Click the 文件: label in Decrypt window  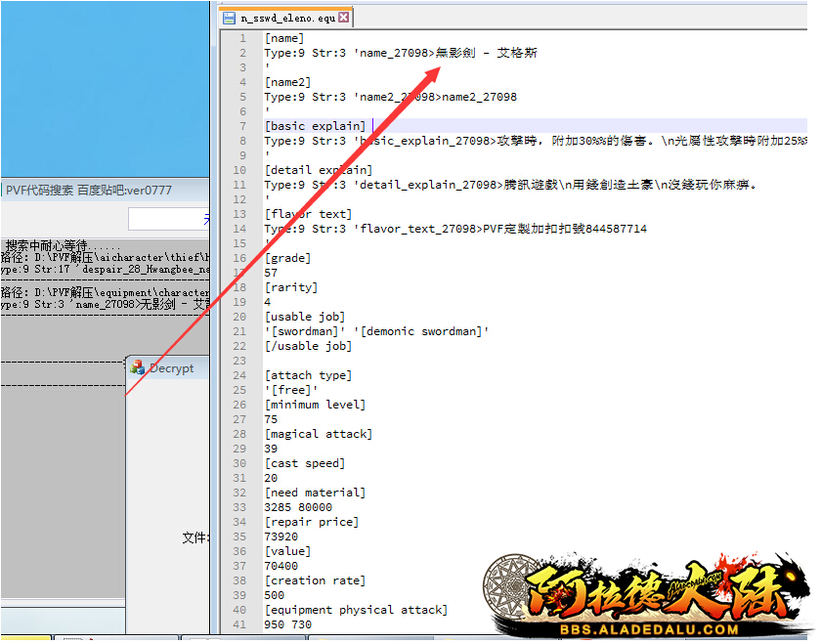194,537
